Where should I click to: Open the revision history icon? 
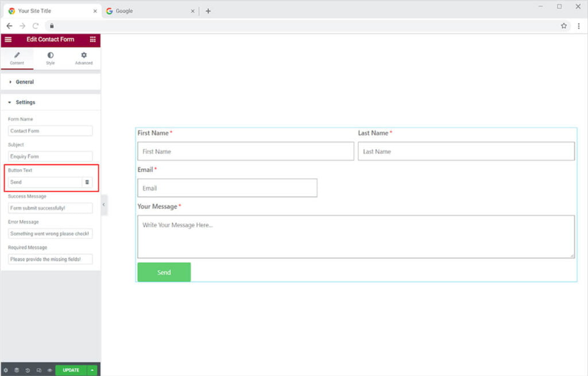28,370
